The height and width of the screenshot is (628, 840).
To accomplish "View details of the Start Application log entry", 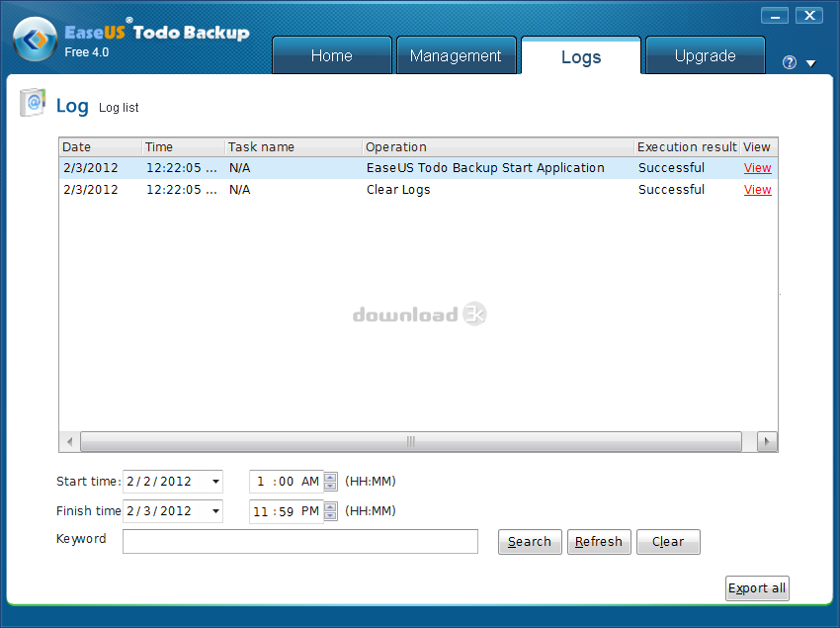I will point(757,167).
